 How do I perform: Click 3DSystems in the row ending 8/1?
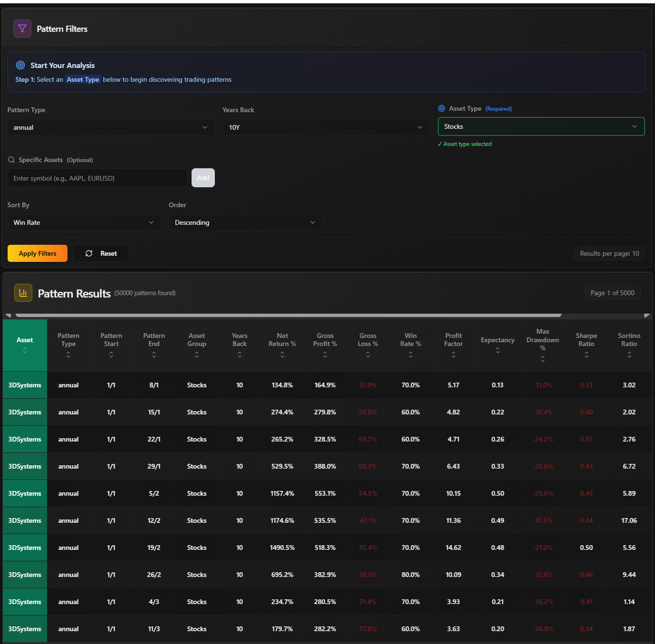point(25,385)
